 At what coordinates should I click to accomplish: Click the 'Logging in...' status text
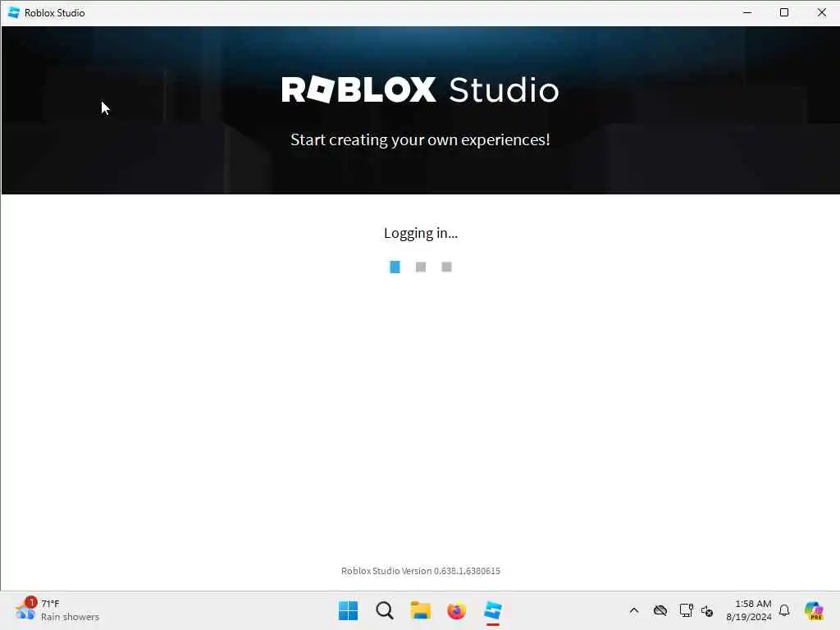421,233
